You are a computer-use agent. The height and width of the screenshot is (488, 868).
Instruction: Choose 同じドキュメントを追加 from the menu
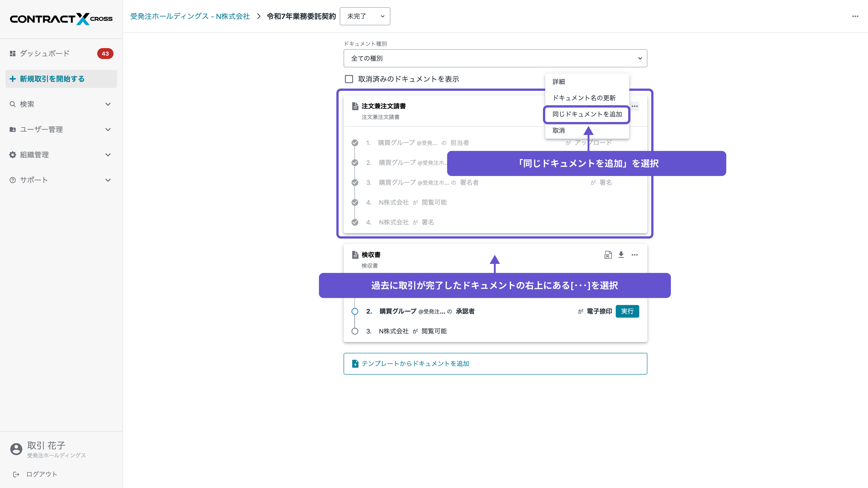coord(586,115)
